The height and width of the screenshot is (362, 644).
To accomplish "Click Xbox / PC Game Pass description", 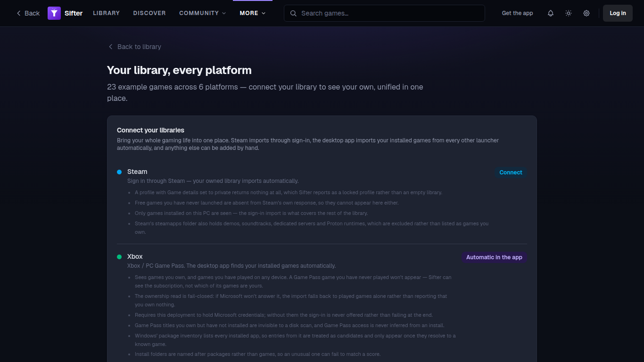I will 231,266.
